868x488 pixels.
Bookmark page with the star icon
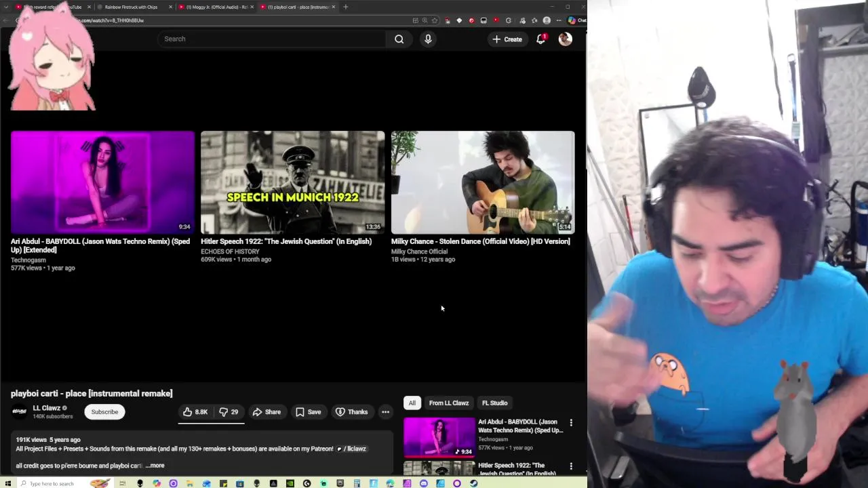point(435,20)
